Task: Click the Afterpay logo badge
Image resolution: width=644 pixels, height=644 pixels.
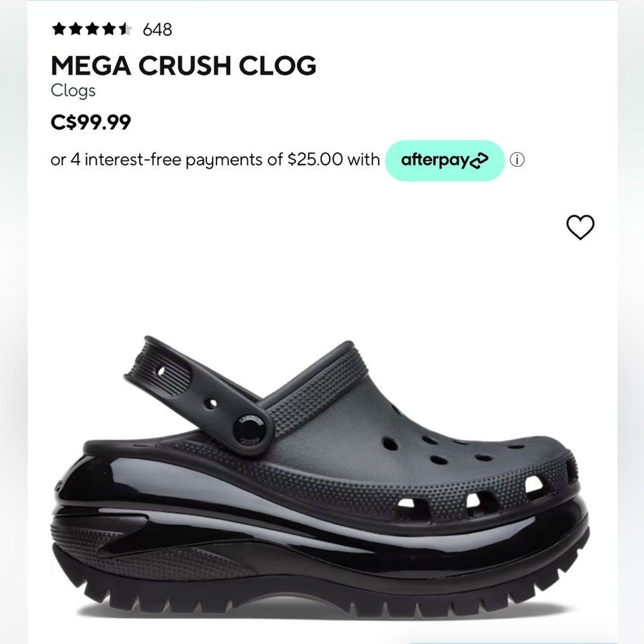Action: click(x=444, y=160)
